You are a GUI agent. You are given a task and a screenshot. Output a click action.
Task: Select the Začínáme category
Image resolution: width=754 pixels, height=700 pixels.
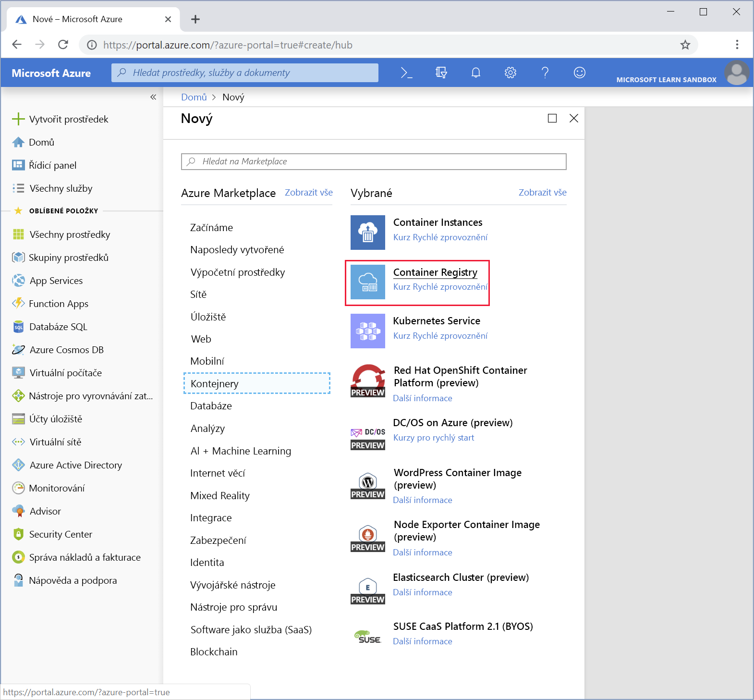tap(211, 228)
